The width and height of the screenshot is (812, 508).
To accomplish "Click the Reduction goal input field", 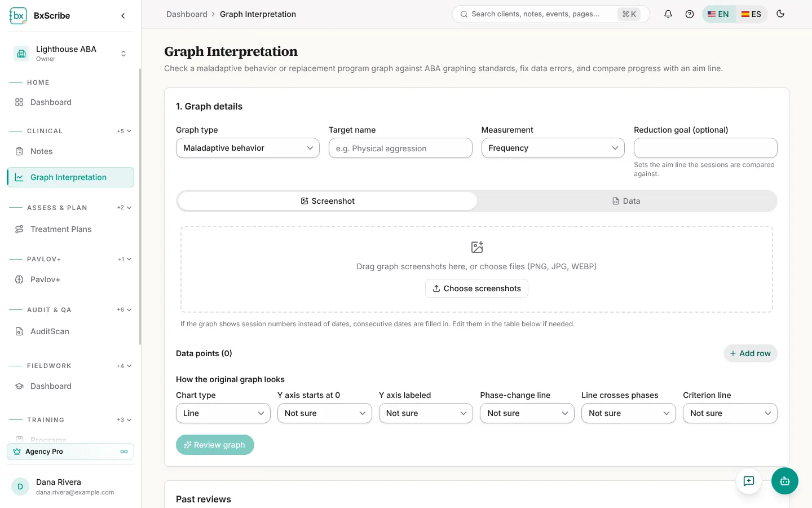I will click(x=705, y=148).
